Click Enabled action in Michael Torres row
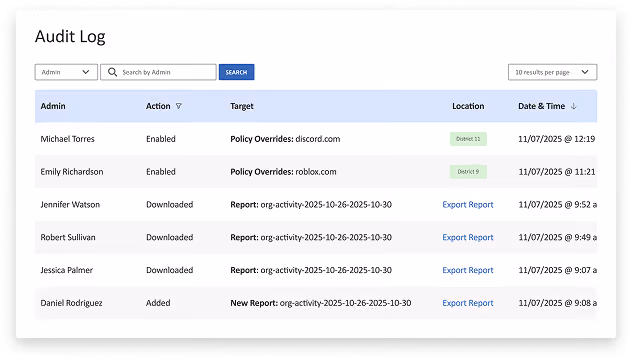The width and height of the screenshot is (632, 360). coord(161,139)
